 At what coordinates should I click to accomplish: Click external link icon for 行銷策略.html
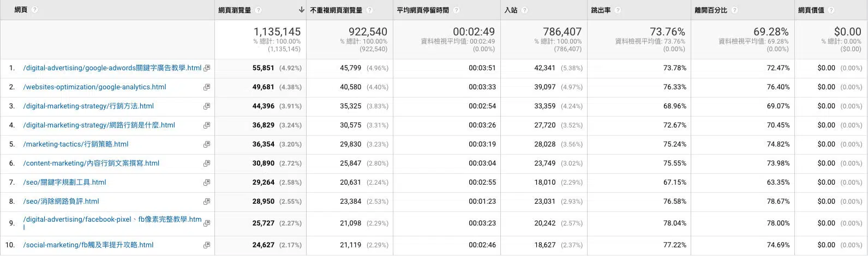(207, 144)
